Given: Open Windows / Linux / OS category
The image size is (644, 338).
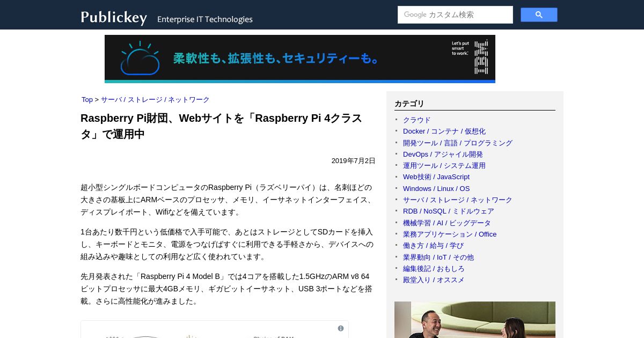Looking at the screenshot, I should coord(436,189).
